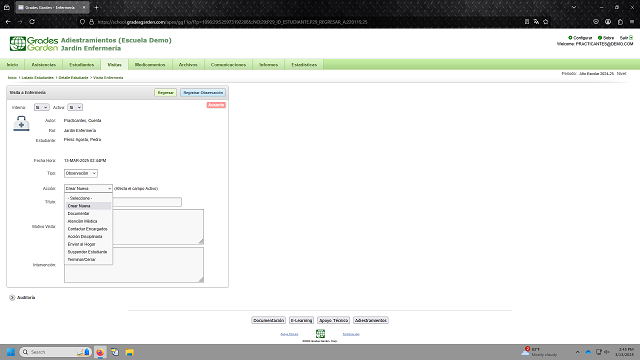640x360 pixels.
Task: Go back with the browser back arrow
Action: (x=8, y=22)
